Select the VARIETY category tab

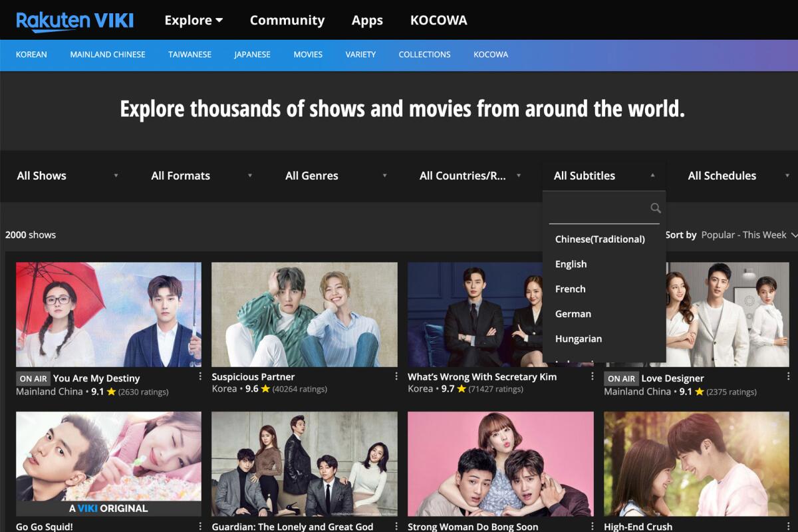pyautogui.click(x=360, y=55)
